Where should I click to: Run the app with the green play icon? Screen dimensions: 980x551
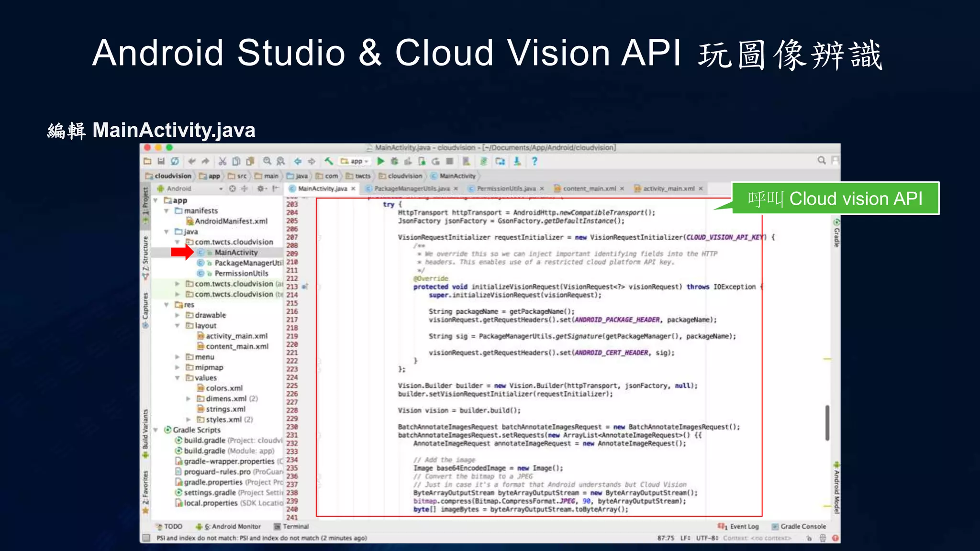coord(381,161)
